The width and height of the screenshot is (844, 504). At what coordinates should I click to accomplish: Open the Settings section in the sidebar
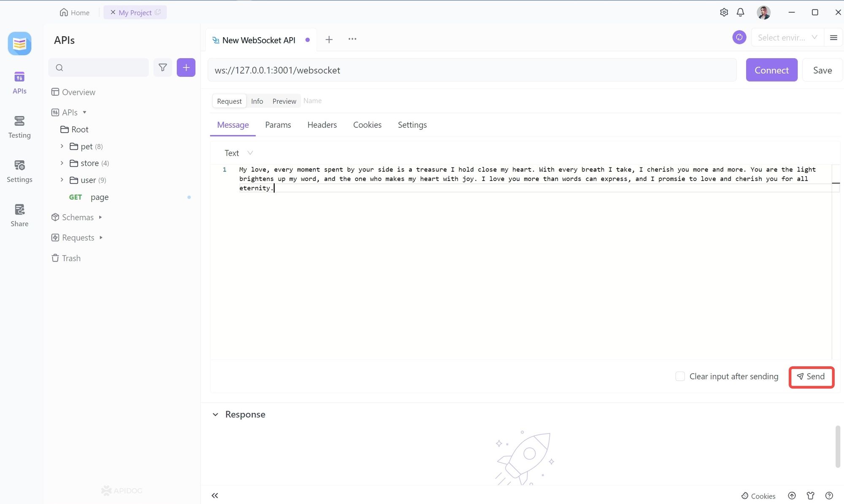(19, 171)
